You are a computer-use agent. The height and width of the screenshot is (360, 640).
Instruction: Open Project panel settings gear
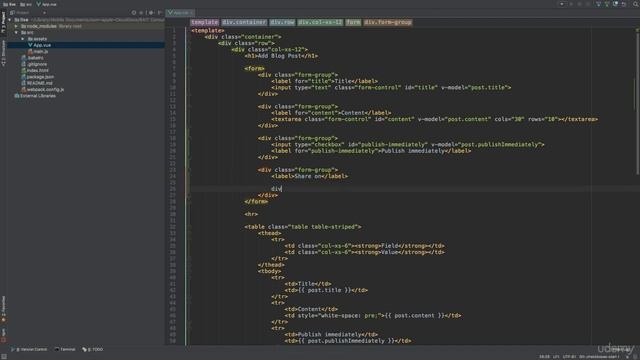151,13
